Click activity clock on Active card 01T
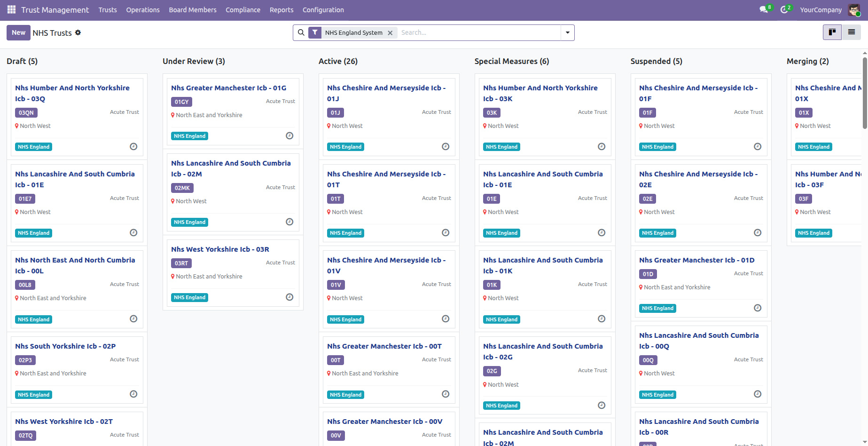 coord(446,233)
